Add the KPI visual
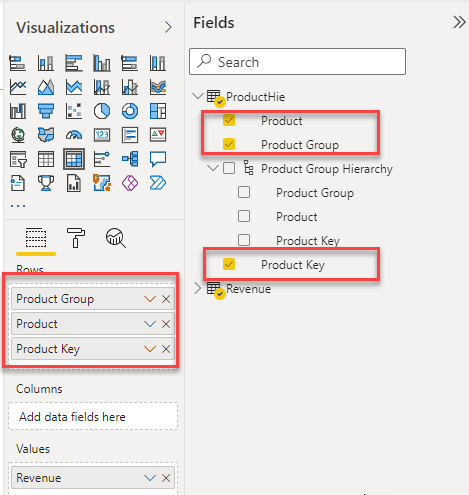Screen dimensions: 469x495 coord(158,135)
